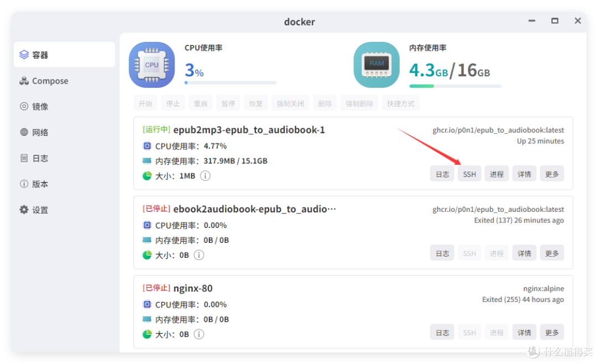Click the 强制删除 force delete button
The height and width of the screenshot is (364, 598).
click(359, 103)
